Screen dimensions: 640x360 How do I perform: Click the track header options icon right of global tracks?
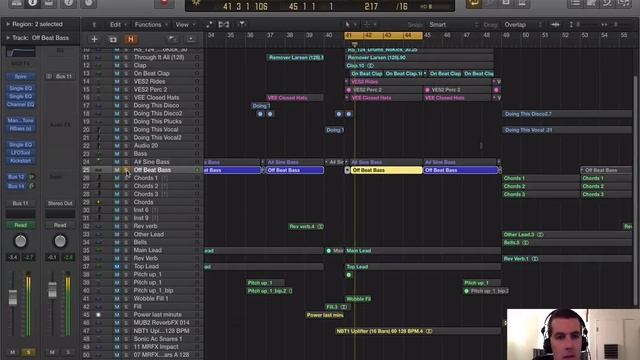[x=191, y=39]
